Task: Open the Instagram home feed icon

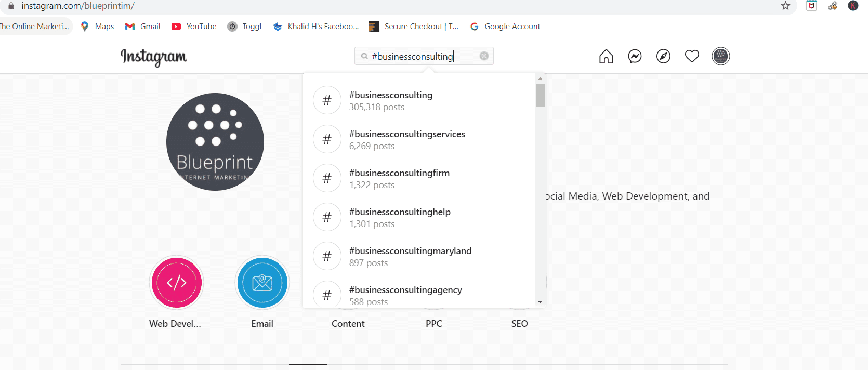Action: pyautogui.click(x=606, y=56)
